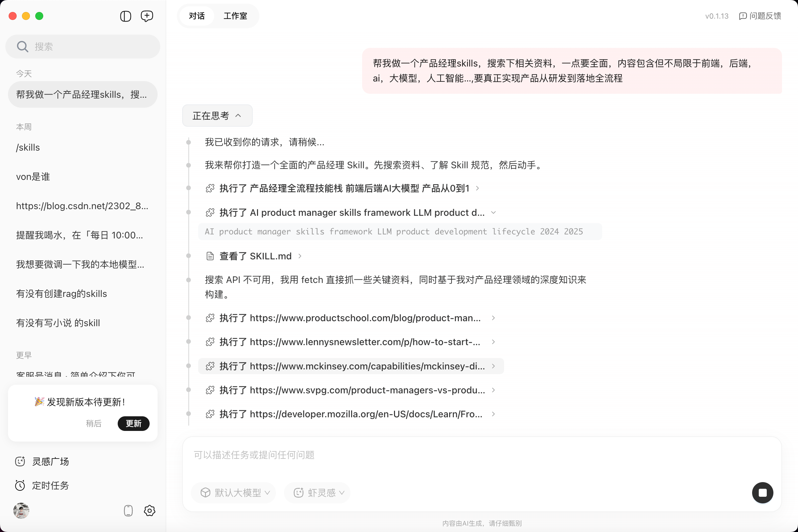Select the 对话 tab
The height and width of the screenshot is (532, 798).
197,16
